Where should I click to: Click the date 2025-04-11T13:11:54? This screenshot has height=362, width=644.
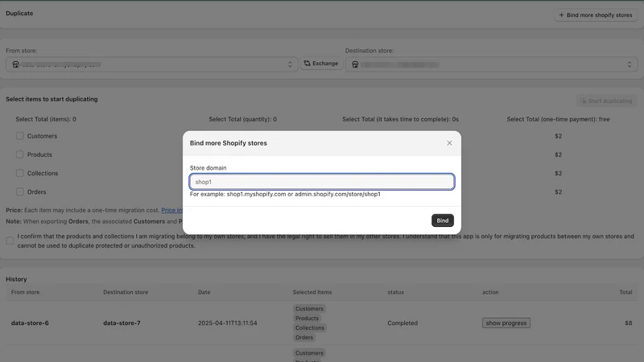point(228,323)
